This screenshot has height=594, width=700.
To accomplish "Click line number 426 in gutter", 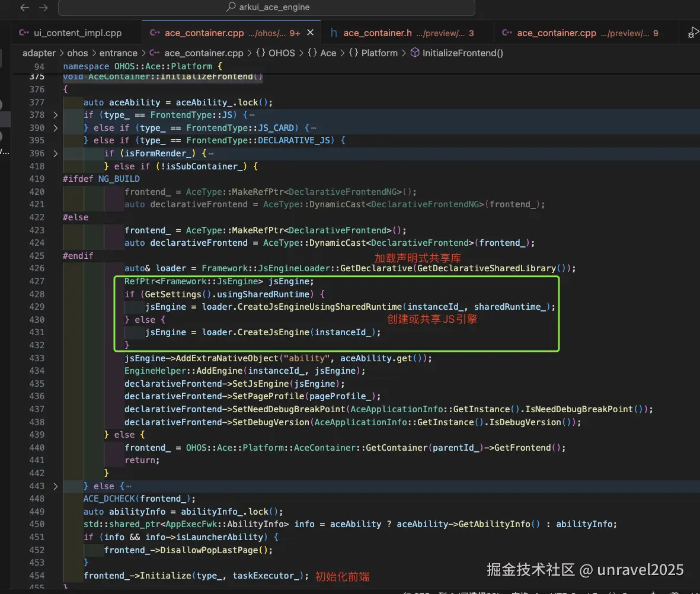I will click(x=37, y=268).
